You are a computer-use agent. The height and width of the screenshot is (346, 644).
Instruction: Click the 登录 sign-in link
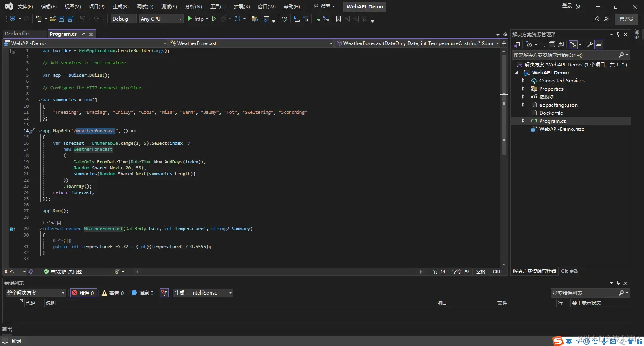[567, 6]
